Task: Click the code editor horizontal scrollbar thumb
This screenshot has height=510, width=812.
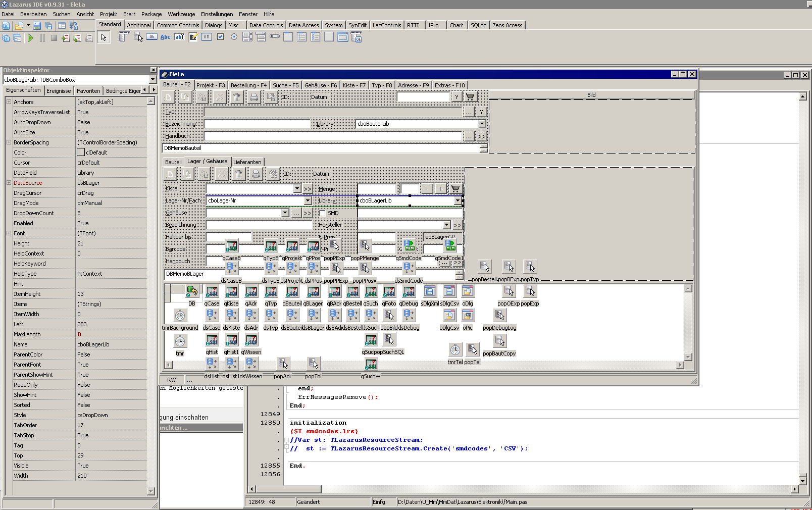Action: [288, 489]
